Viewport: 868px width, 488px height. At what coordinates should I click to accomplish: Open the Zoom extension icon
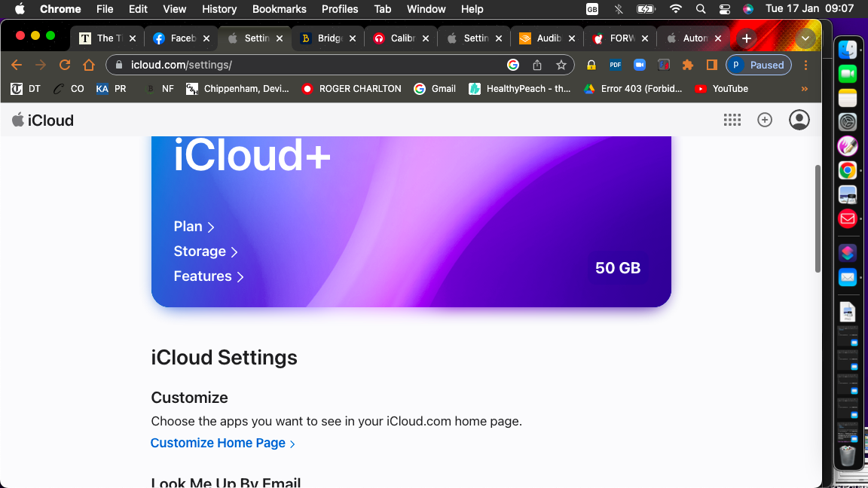pos(640,65)
